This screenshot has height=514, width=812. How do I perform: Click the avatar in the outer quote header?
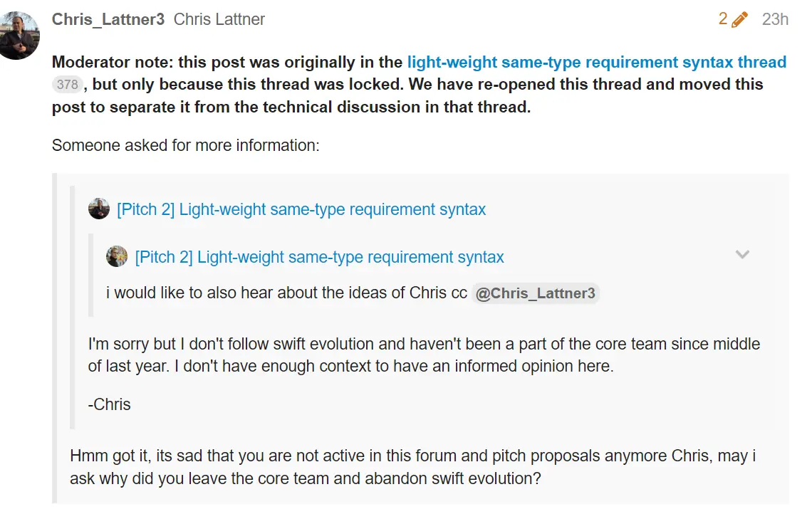click(99, 209)
